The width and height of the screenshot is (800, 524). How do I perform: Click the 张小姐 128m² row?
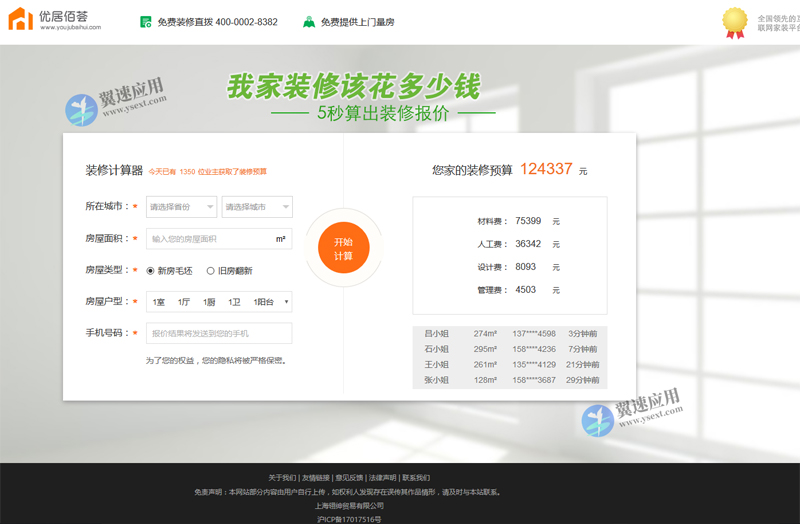point(510,380)
